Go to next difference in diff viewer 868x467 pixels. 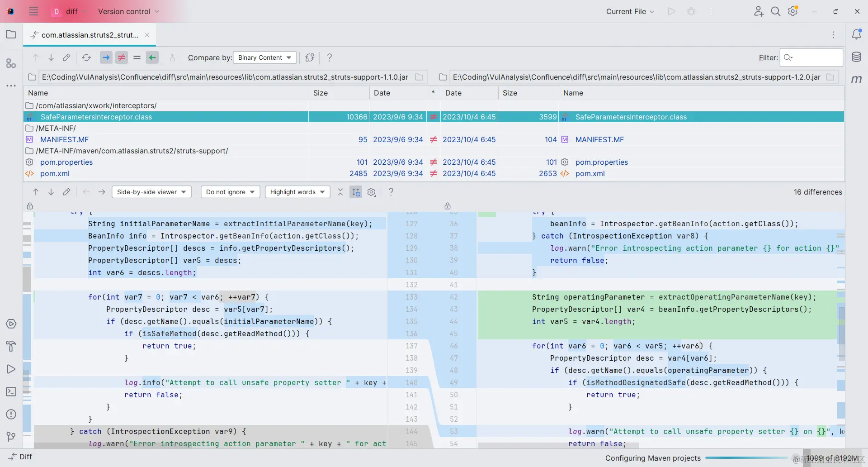tap(51, 192)
